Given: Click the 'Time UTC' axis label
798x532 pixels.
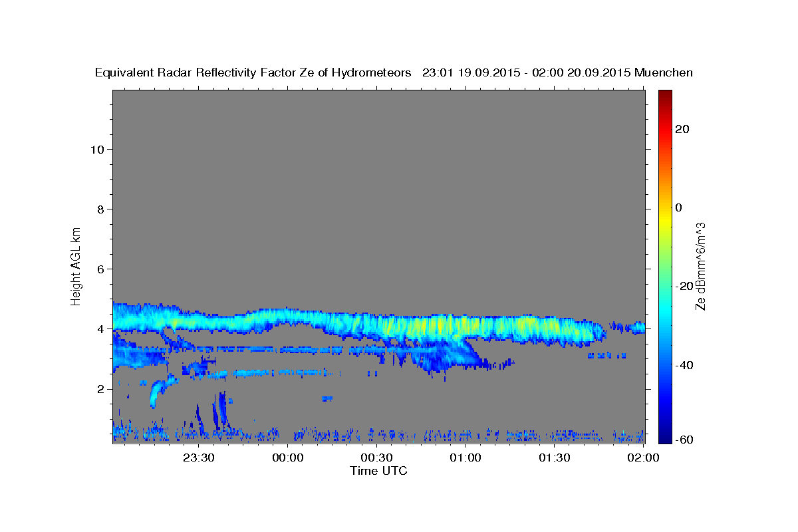Looking at the screenshot, I should (378, 471).
